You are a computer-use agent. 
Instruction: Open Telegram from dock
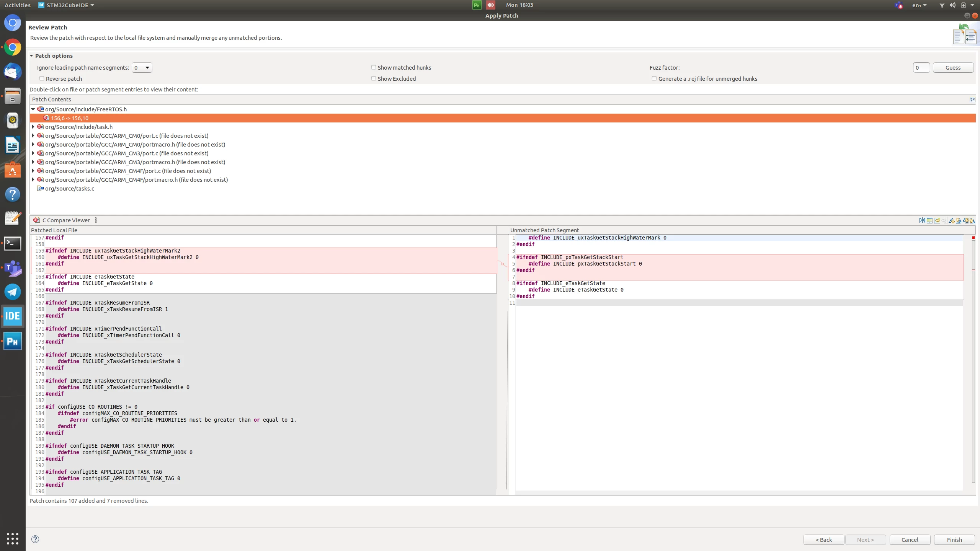[x=13, y=292]
